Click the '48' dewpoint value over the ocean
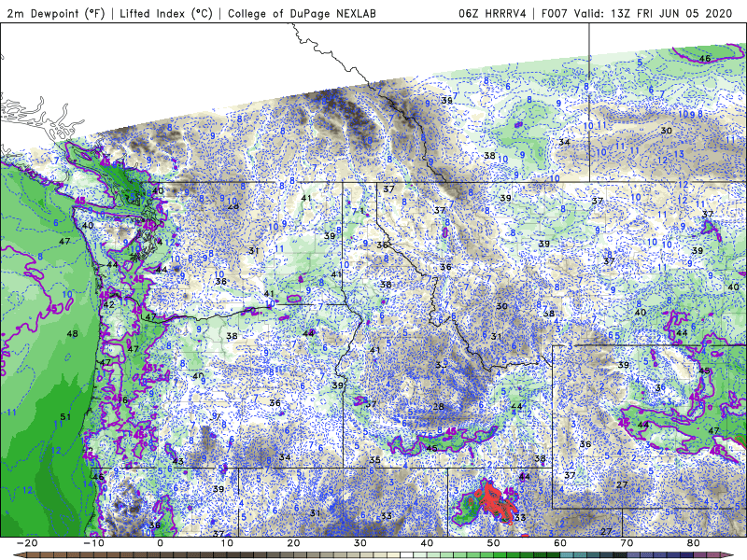The image size is (747, 560). coord(73,334)
